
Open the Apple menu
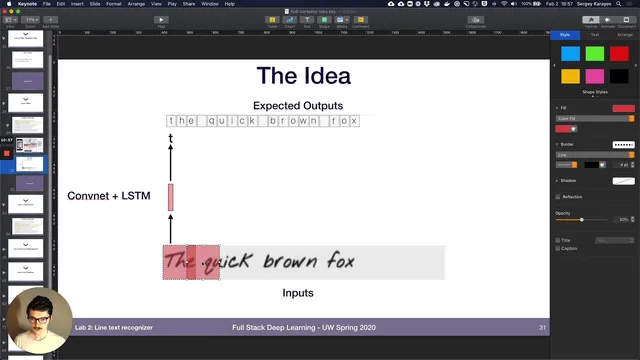[9, 4]
